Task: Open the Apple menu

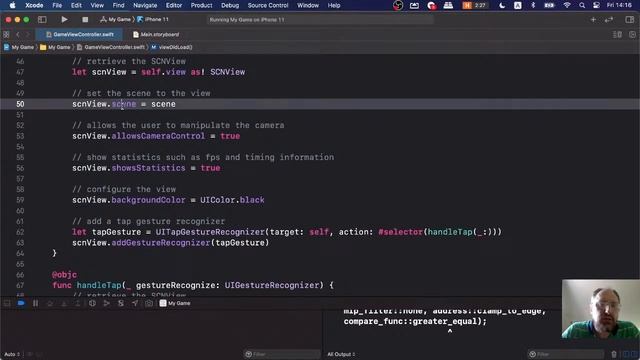Action: point(13,5)
